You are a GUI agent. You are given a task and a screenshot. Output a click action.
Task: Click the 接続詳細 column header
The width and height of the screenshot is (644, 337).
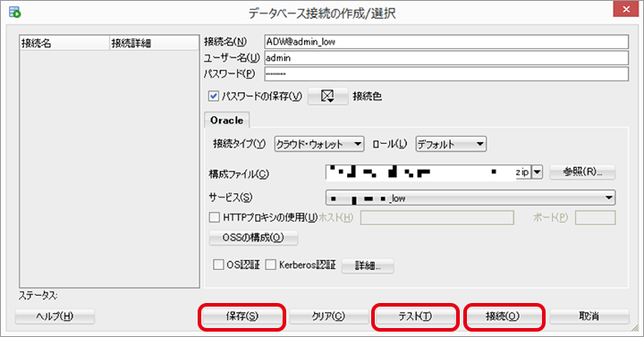tap(155, 43)
